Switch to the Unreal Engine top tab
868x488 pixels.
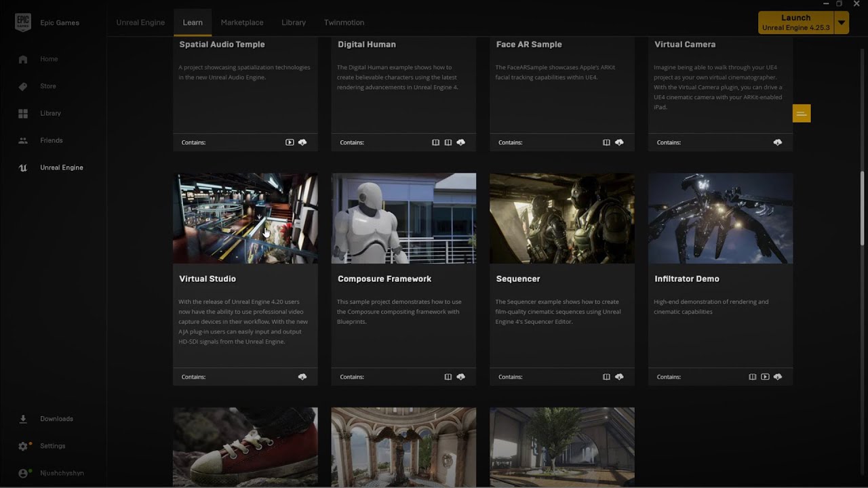140,22
